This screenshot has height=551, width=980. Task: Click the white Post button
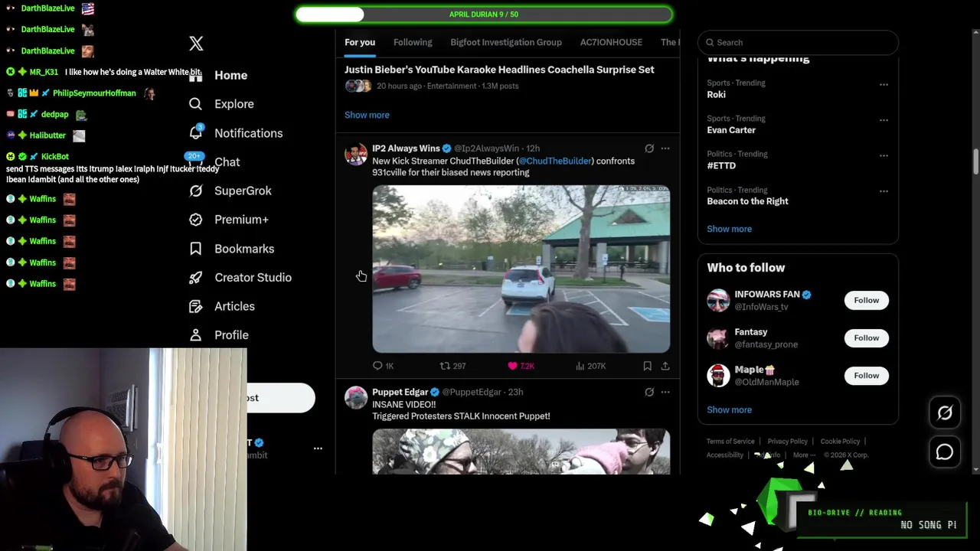(x=280, y=398)
